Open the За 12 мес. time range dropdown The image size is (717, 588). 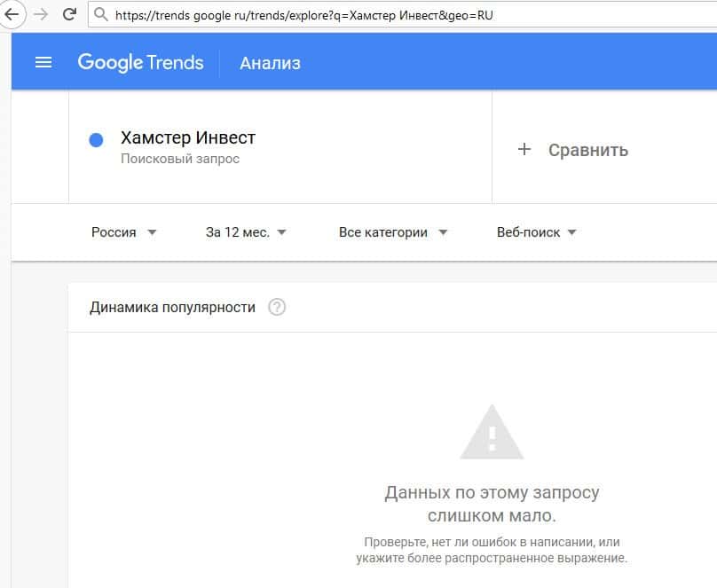(246, 232)
